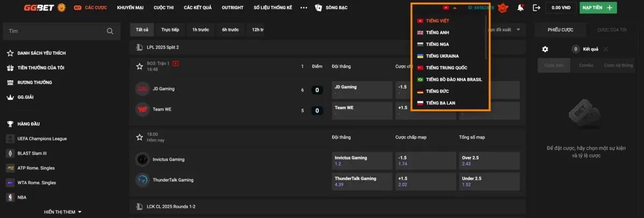The height and width of the screenshot is (218, 644).
Task: Click the 0.00 VND balance box
Action: click(560, 7)
